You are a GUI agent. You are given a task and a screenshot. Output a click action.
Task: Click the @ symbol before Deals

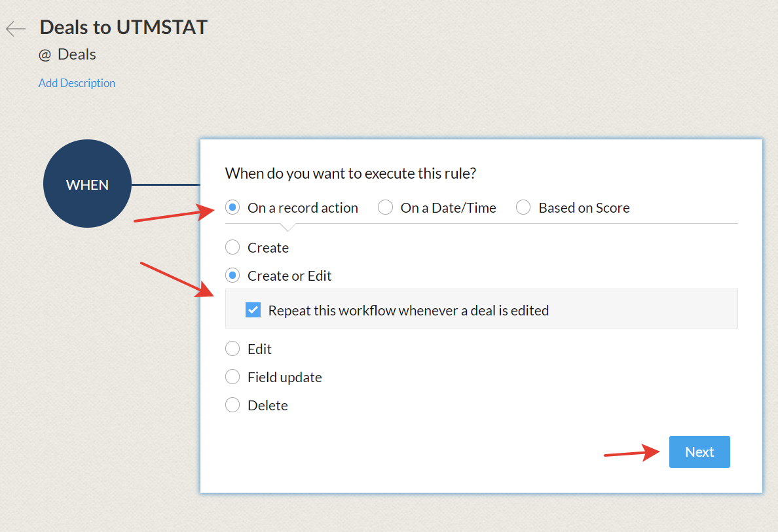tap(45, 55)
